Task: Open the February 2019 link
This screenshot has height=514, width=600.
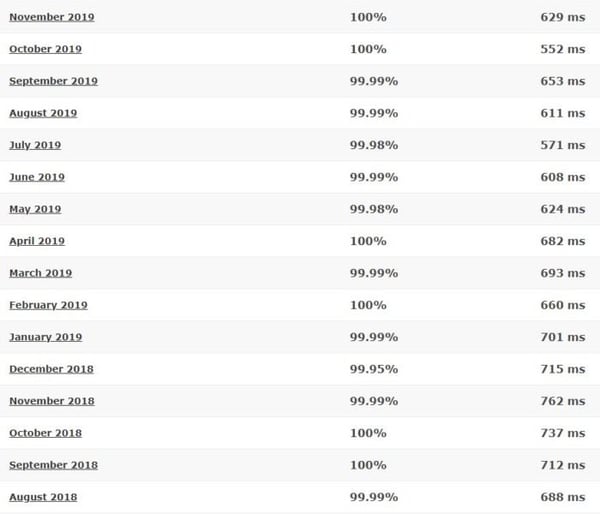Action: pyautogui.click(x=48, y=305)
